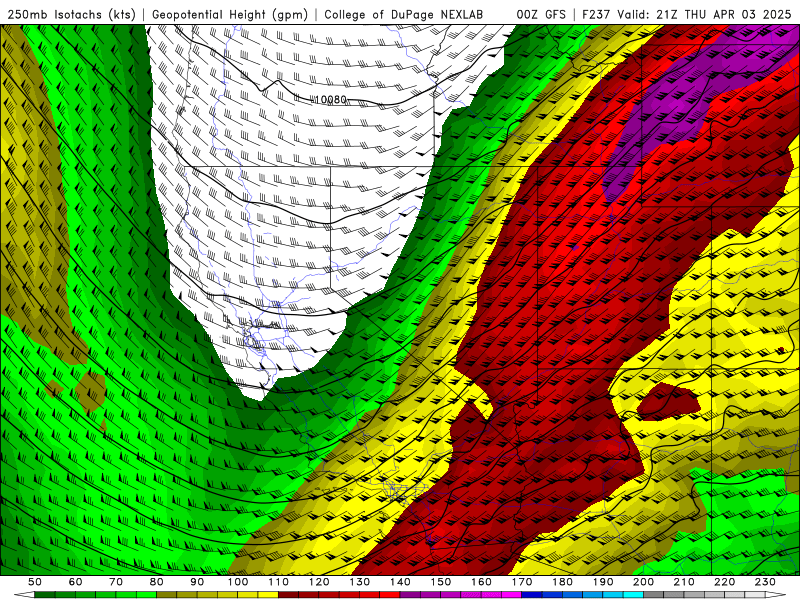Screen dimensions: 800x600
Task: Click the dark maroon colorbar swatch starting at 110
Action: 288,594
